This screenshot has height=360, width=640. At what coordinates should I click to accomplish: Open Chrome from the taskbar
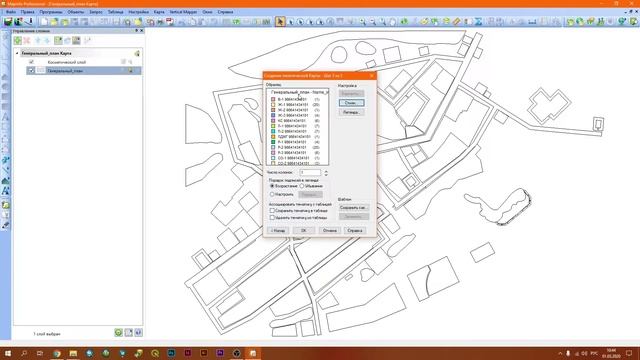[x=57, y=353]
